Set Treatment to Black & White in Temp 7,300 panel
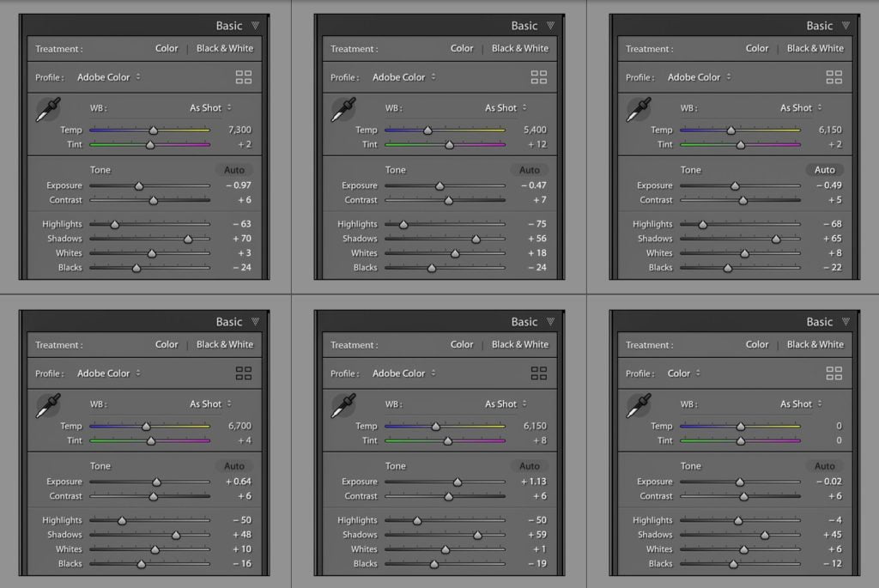The image size is (879, 588). (225, 48)
